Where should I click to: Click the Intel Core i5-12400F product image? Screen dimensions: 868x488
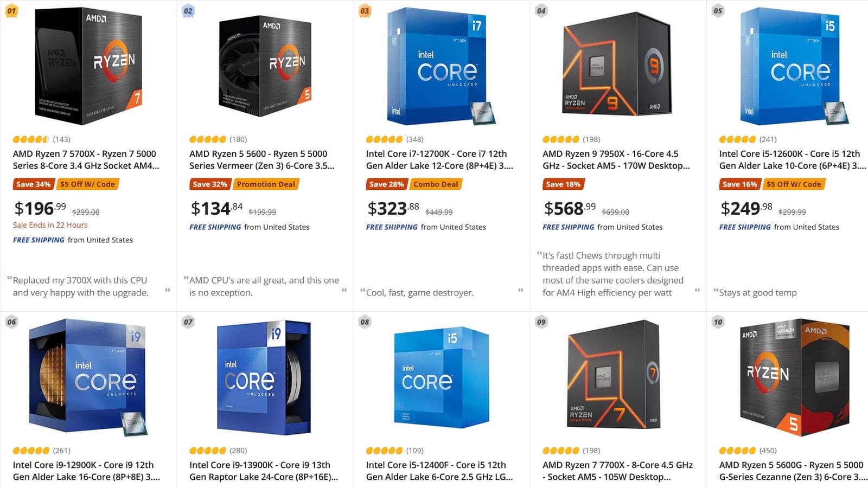coord(441,376)
